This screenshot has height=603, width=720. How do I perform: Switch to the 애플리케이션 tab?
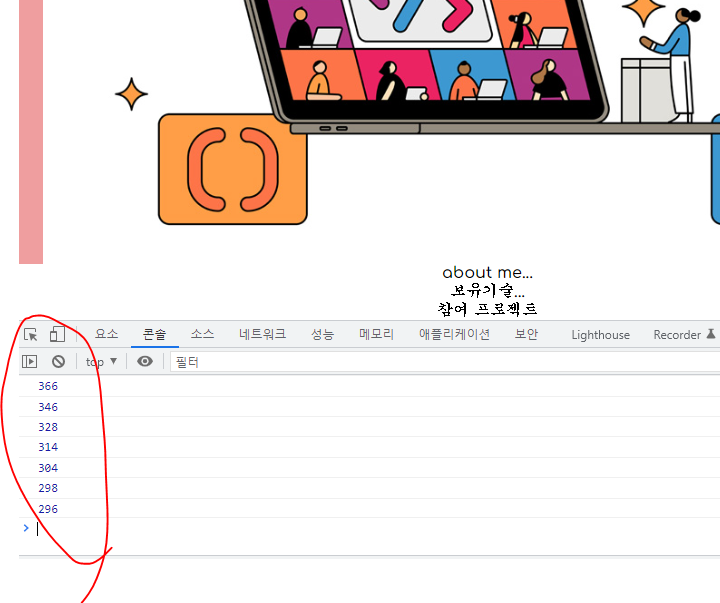[x=454, y=334]
